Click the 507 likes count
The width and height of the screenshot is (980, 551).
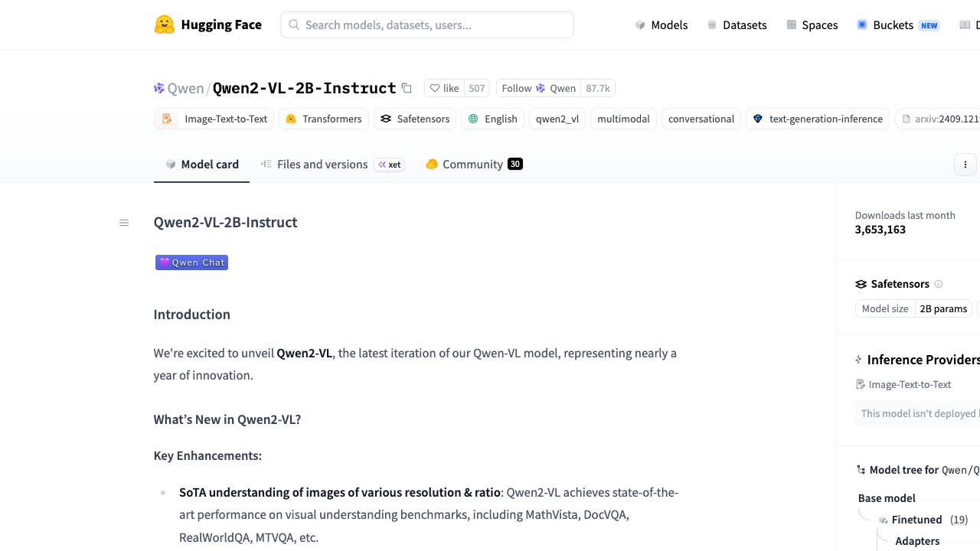[477, 88]
